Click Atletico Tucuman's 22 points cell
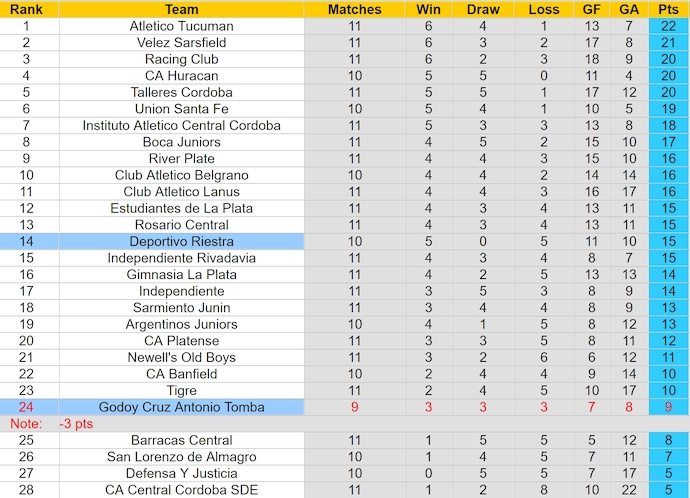The image size is (690, 498). [668, 26]
